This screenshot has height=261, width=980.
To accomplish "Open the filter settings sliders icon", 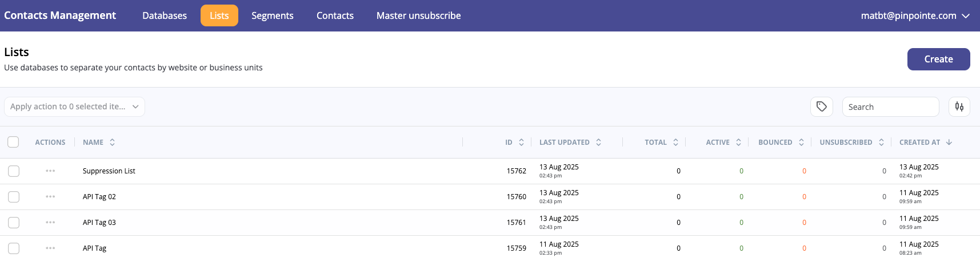I will click(x=959, y=106).
